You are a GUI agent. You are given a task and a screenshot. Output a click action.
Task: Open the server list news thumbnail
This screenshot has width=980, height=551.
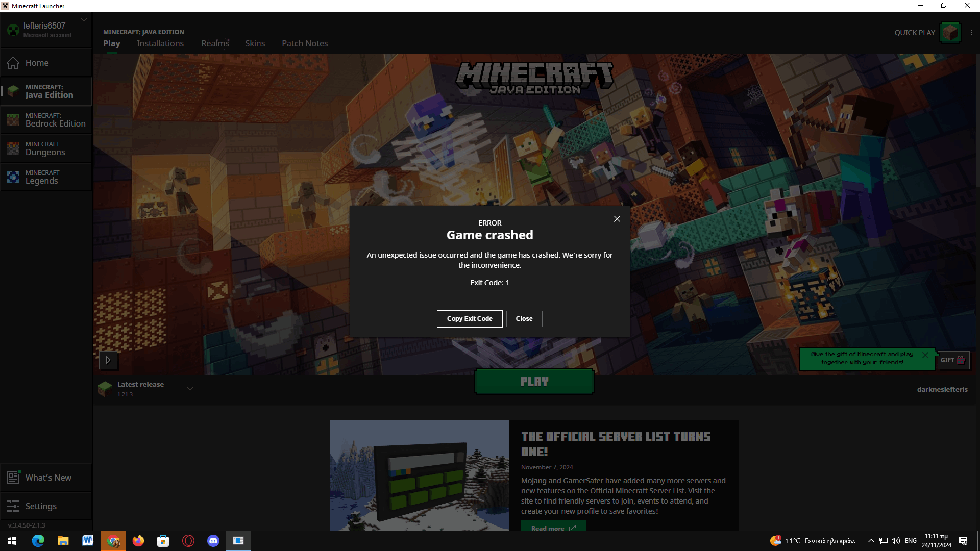(419, 475)
